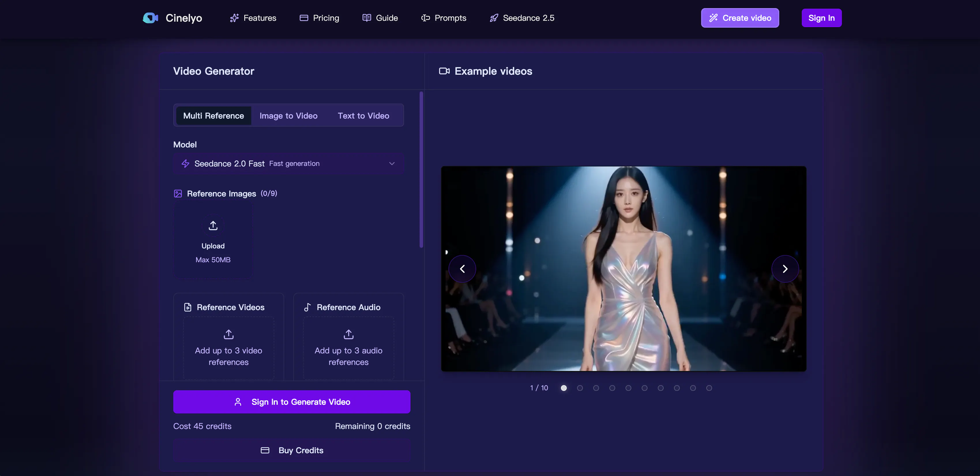Jump to second example video dot
Image resolution: width=980 pixels, height=476 pixels.
pyautogui.click(x=580, y=388)
